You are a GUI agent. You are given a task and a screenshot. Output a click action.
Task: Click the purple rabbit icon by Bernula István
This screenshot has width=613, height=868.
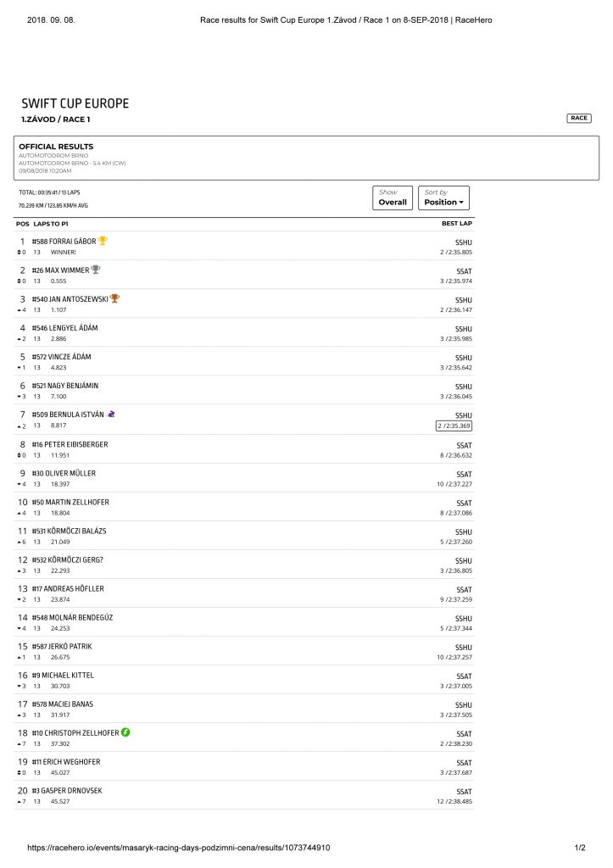click(111, 414)
